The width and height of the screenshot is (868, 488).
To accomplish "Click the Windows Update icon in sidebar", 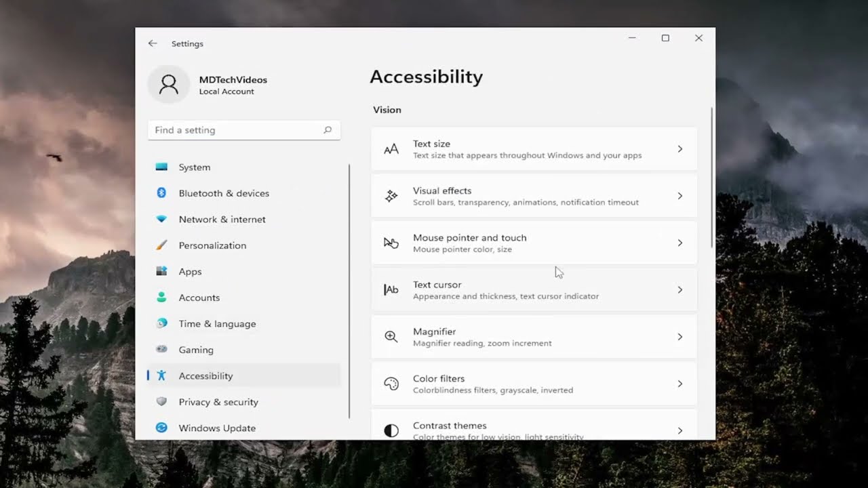I will pos(161,428).
